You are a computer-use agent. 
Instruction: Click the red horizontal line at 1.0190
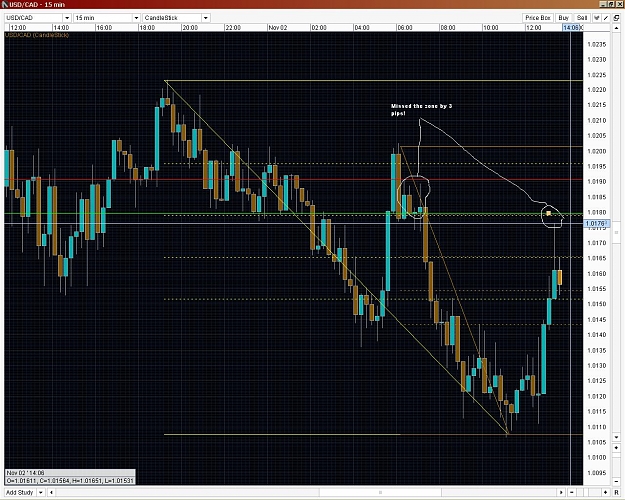[293, 179]
